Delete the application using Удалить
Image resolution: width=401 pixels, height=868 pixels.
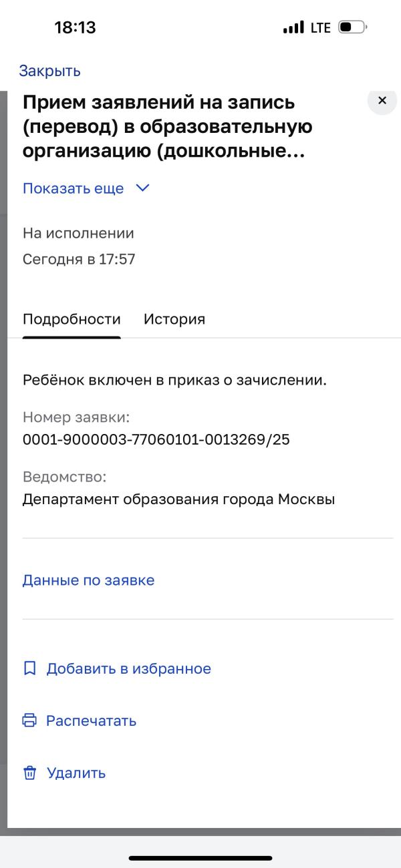75,773
